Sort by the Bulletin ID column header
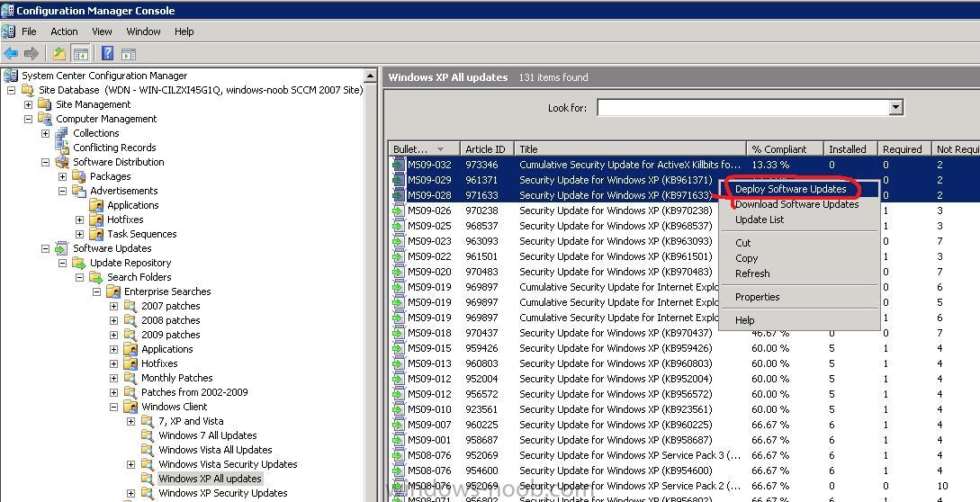The image size is (980, 502). tap(424, 148)
